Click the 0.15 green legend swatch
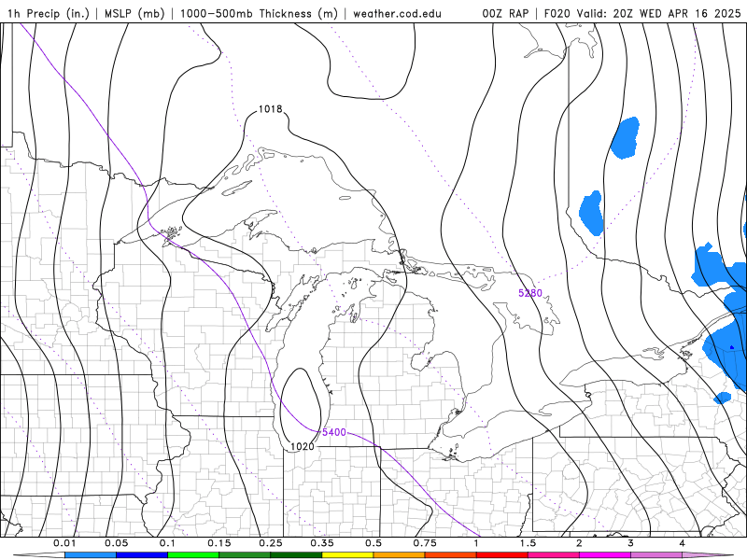Viewport: 747px width, 560px height. coord(245,554)
